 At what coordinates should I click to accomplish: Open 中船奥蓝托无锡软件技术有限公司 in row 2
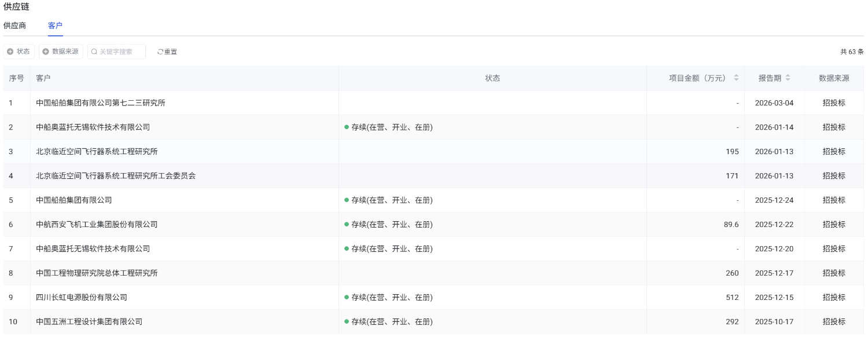(93, 127)
